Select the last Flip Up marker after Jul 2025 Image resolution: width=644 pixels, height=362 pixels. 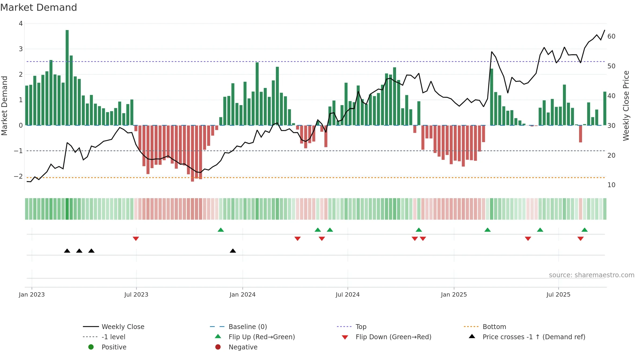pos(585,230)
